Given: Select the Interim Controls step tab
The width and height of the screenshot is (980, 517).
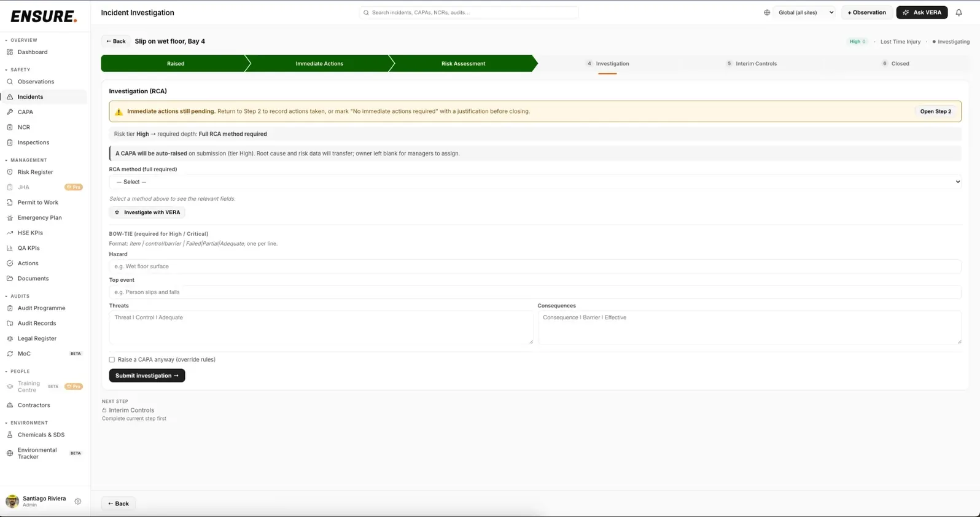Looking at the screenshot, I should 752,63.
